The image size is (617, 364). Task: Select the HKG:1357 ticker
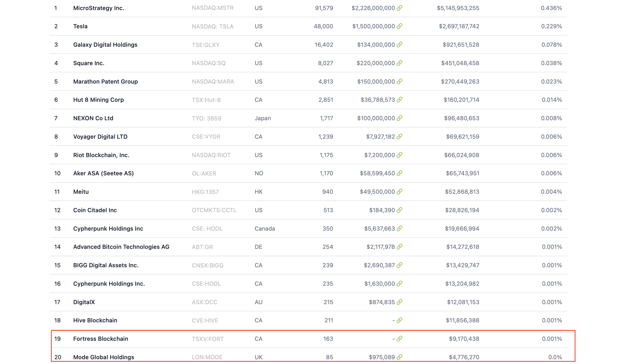(205, 192)
